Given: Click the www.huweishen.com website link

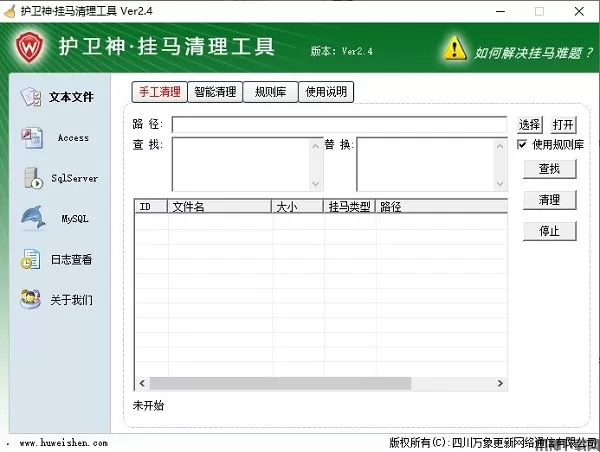Looking at the screenshot, I should (x=64, y=443).
